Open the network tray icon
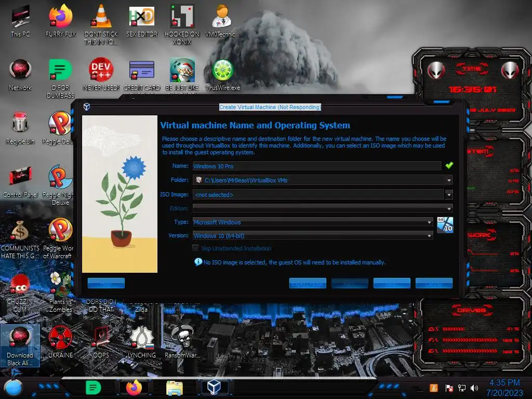 click(461, 388)
